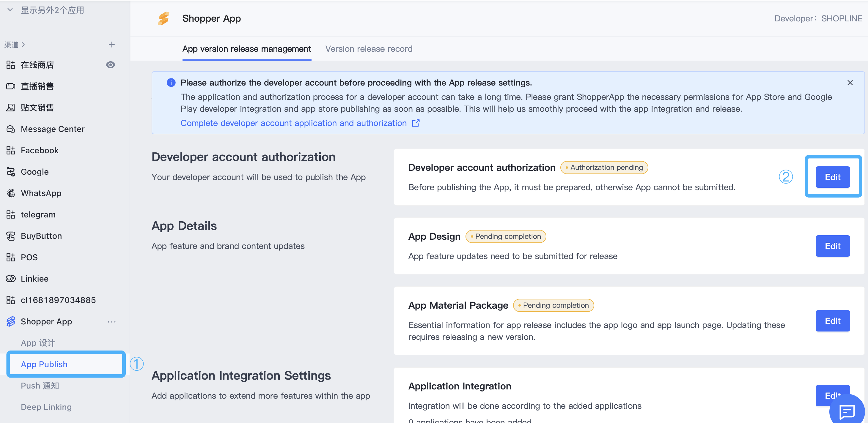Click the POS channel icon
The image size is (868, 423).
point(10,257)
